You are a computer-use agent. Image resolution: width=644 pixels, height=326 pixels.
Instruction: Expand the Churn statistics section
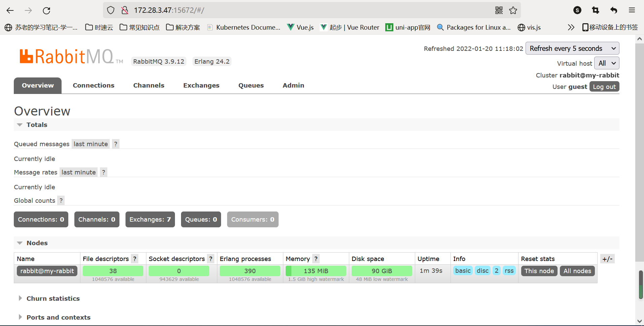(53, 298)
